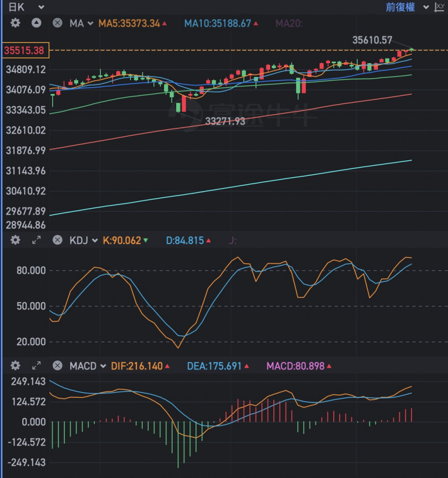Open the 前復權 price adjustment dropdown
The width and height of the screenshot is (448, 478).
tap(407, 7)
